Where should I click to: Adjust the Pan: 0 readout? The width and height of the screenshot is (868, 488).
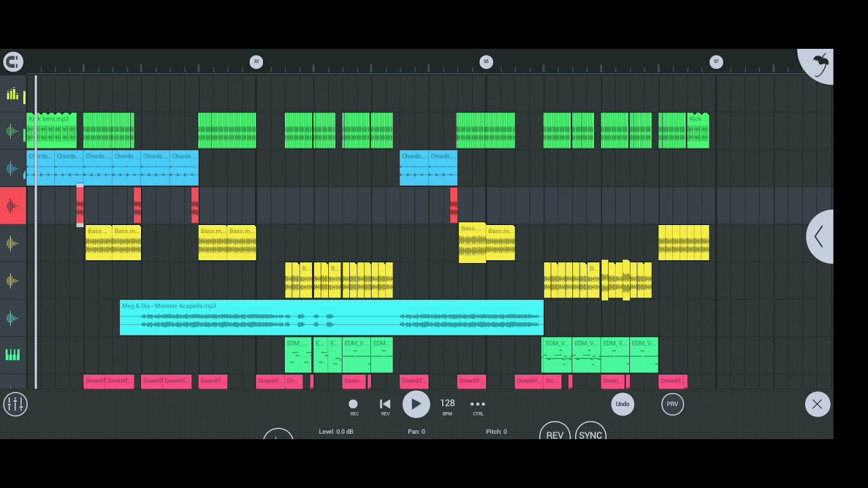point(416,432)
